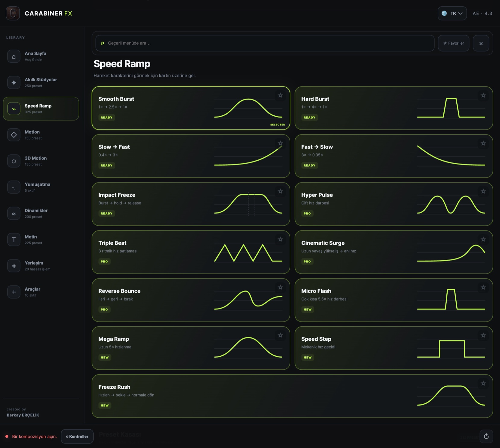Select the Speed Step preset title
Image resolution: width=500 pixels, height=448 pixels.
tap(316, 339)
